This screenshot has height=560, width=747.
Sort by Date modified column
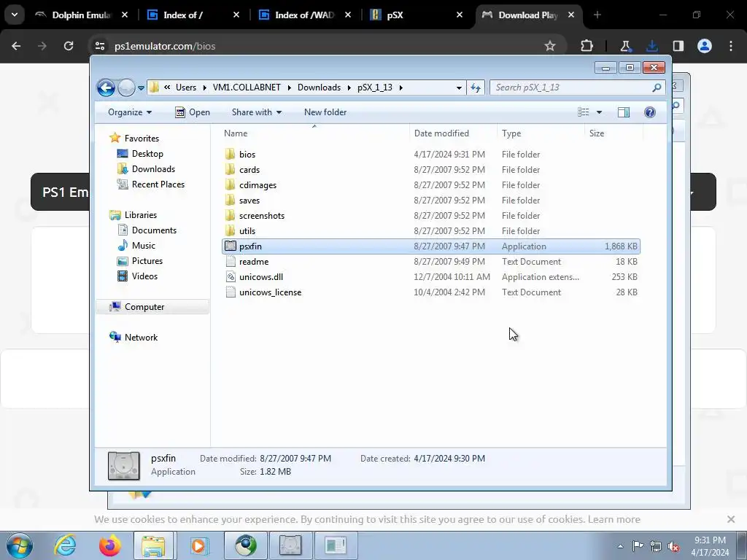452,133
